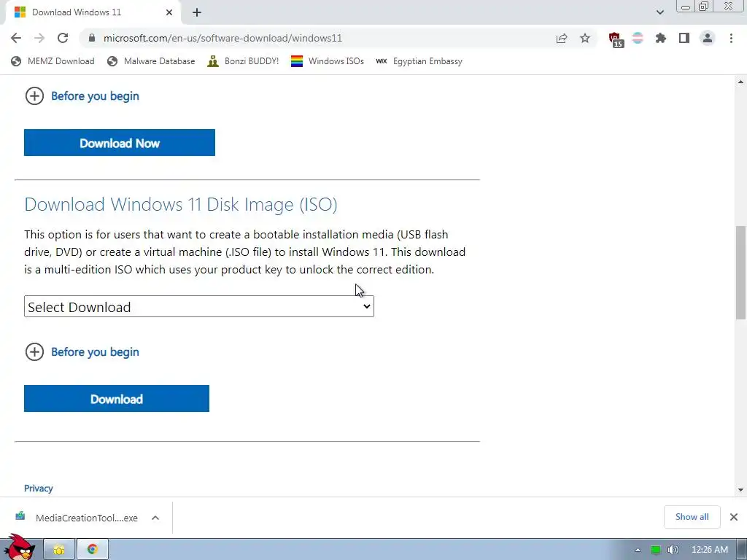
Task: Click the Chrome taskbar icon
Action: tap(93, 550)
